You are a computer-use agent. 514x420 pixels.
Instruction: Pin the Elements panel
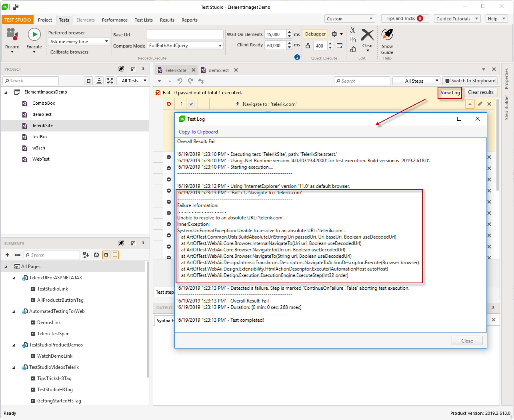(143, 243)
